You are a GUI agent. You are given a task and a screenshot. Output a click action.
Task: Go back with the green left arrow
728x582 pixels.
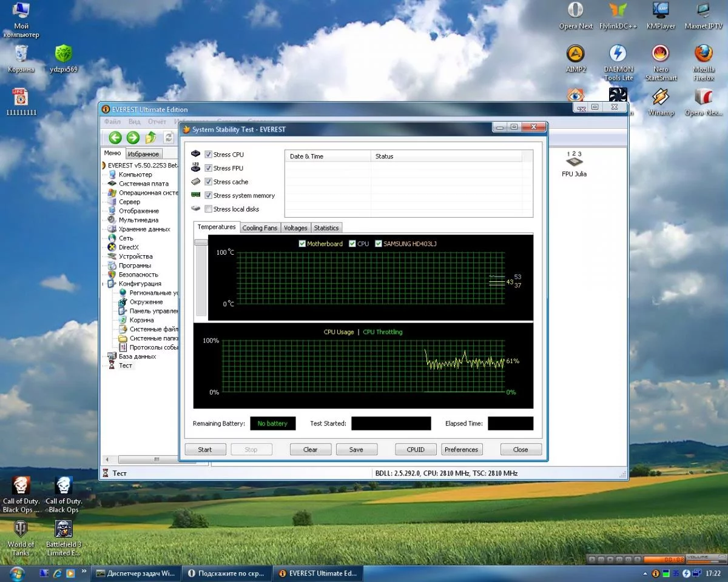(x=115, y=138)
